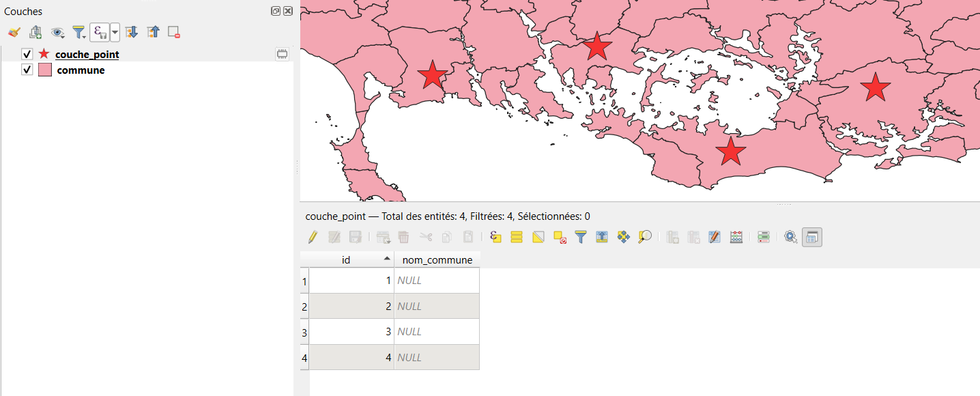Click the select all features icon
This screenshot has height=396, width=980.
[517, 237]
